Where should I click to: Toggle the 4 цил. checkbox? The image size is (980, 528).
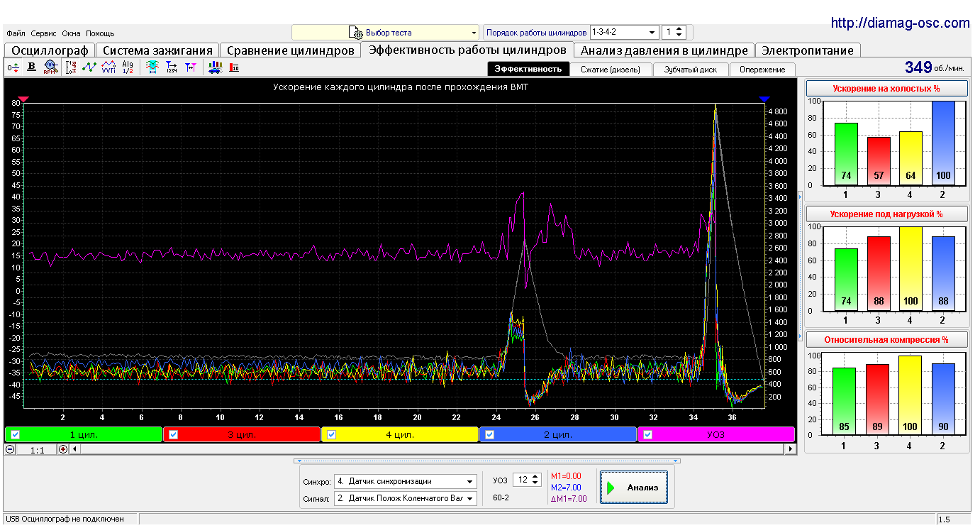click(x=331, y=435)
